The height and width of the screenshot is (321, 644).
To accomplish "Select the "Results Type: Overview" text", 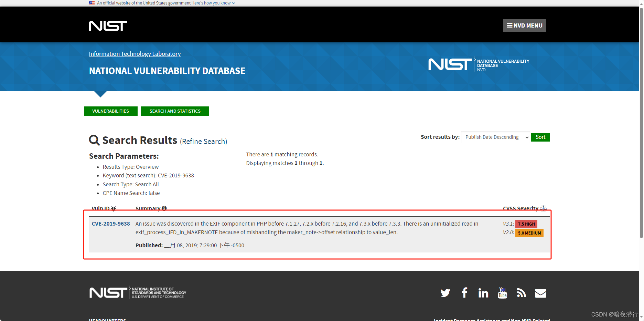I will 131,167.
